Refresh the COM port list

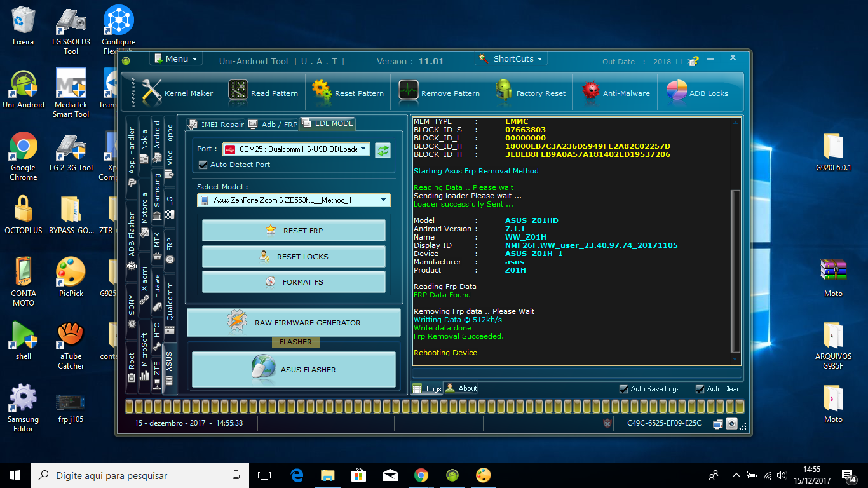point(383,150)
